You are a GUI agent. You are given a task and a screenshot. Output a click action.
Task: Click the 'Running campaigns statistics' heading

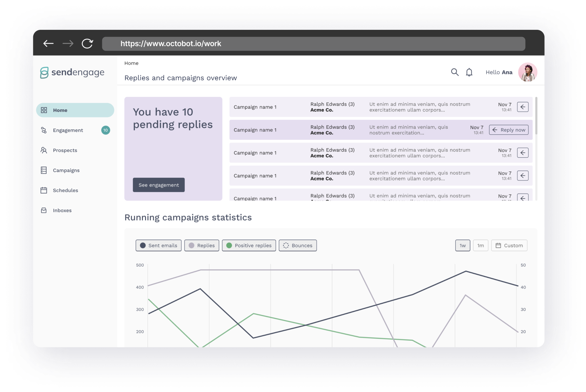188,217
